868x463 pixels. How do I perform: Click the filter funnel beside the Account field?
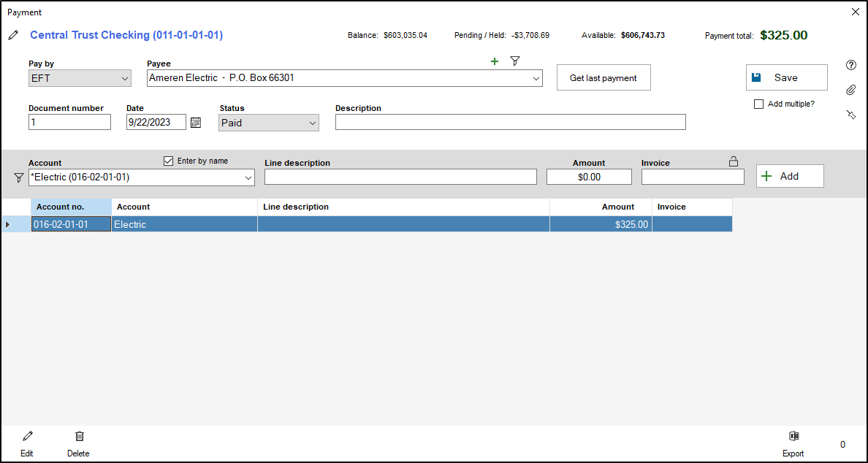pos(19,177)
